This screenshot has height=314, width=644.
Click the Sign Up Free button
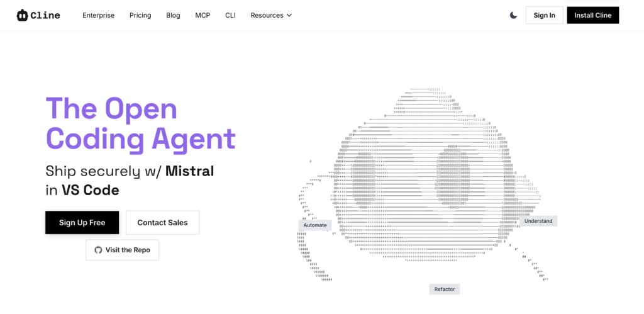pyautogui.click(x=82, y=222)
